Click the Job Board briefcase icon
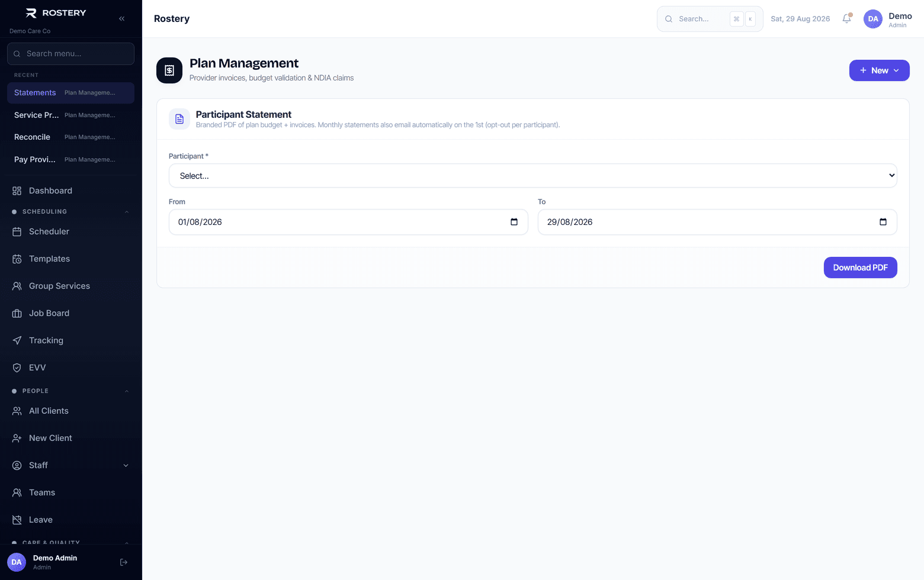Screen dimensions: 924x580 coord(17,313)
